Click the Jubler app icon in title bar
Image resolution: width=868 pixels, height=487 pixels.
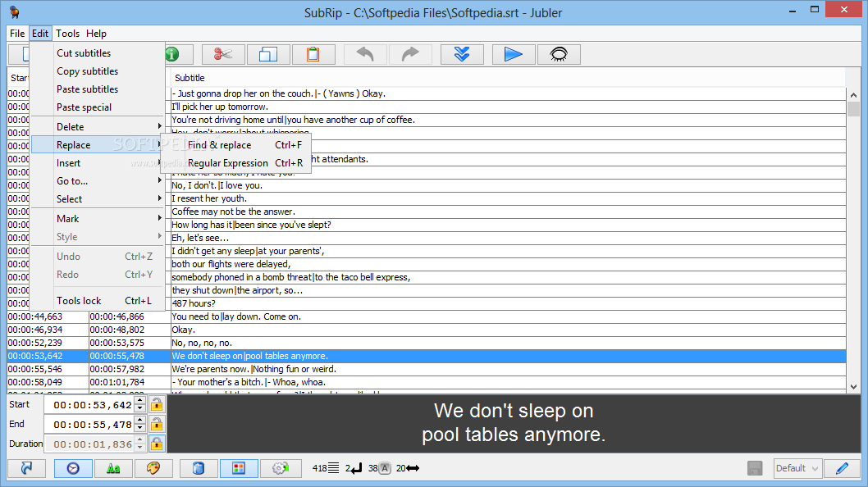(15, 11)
